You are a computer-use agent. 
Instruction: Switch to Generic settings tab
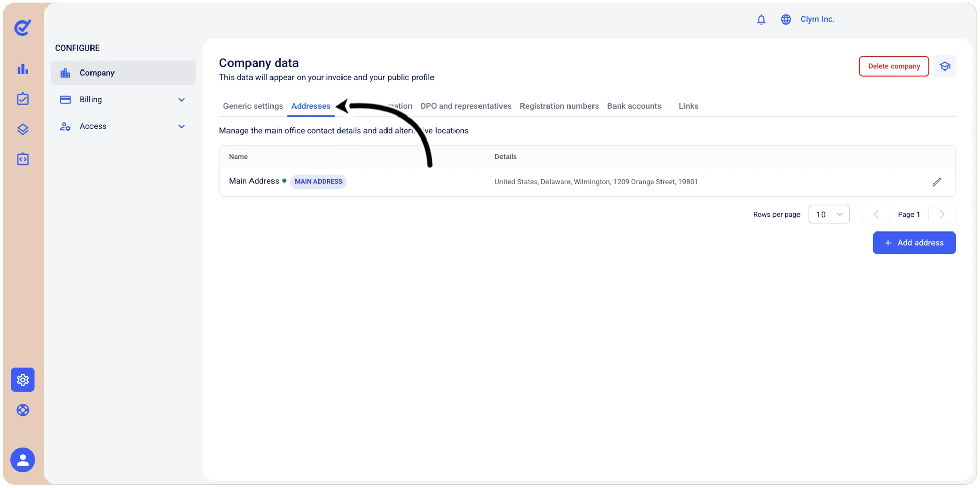253,106
